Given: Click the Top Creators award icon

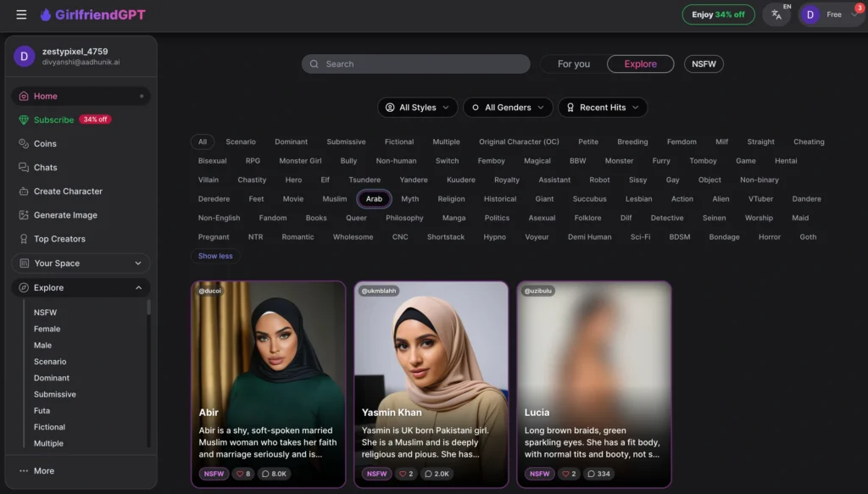Looking at the screenshot, I should point(23,239).
